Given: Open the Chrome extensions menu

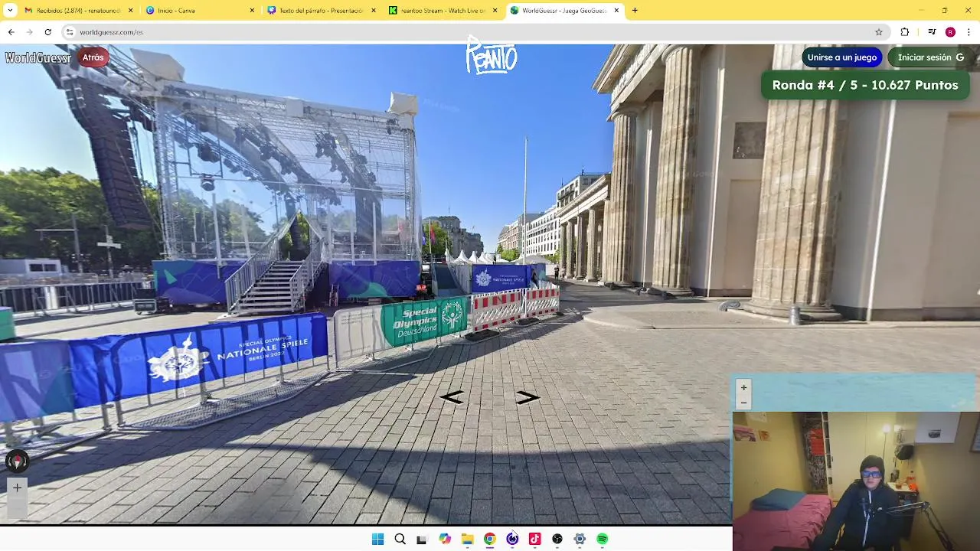Looking at the screenshot, I should (x=905, y=32).
